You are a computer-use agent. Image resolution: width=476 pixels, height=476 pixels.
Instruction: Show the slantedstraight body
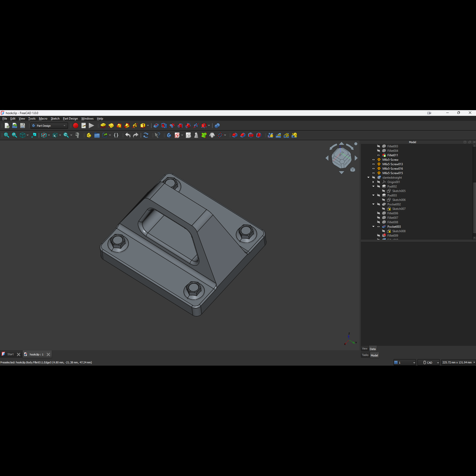(374, 178)
